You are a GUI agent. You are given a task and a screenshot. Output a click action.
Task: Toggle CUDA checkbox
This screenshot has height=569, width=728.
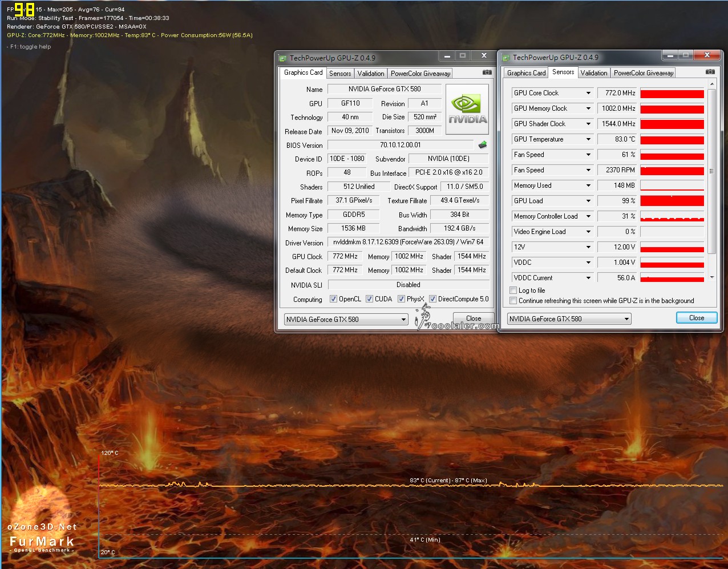click(369, 299)
